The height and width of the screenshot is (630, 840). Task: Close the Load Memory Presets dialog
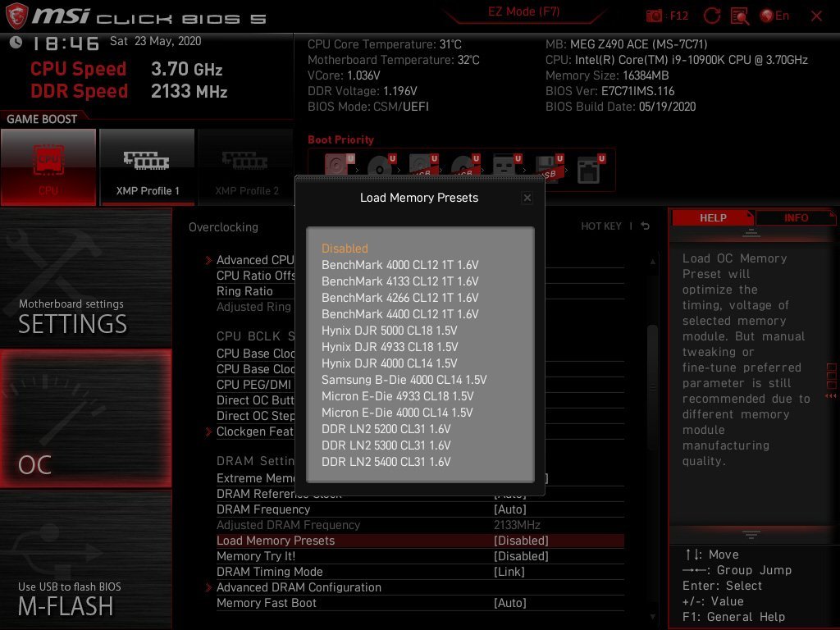tap(527, 198)
